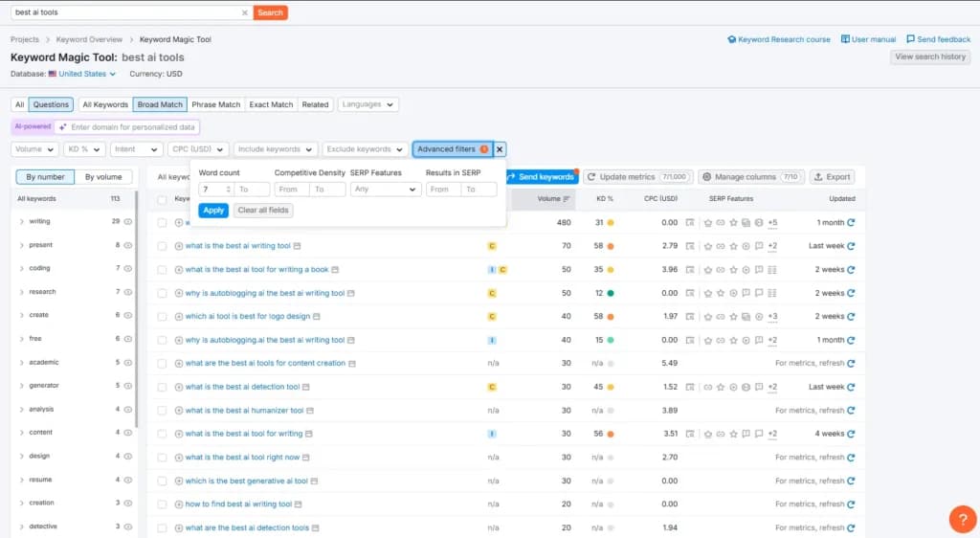Open keyword 'what is the best ai humanizer tool'

[x=244, y=411]
